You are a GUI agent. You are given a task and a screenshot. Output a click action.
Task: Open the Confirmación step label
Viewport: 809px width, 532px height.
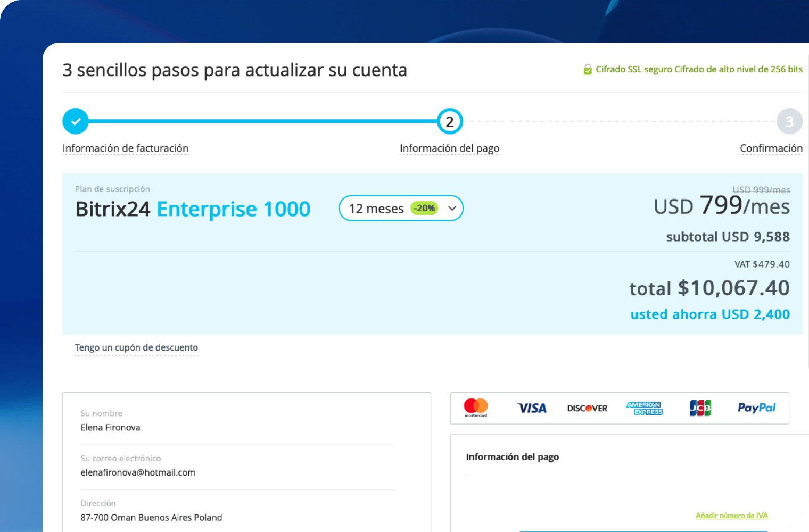(771, 148)
